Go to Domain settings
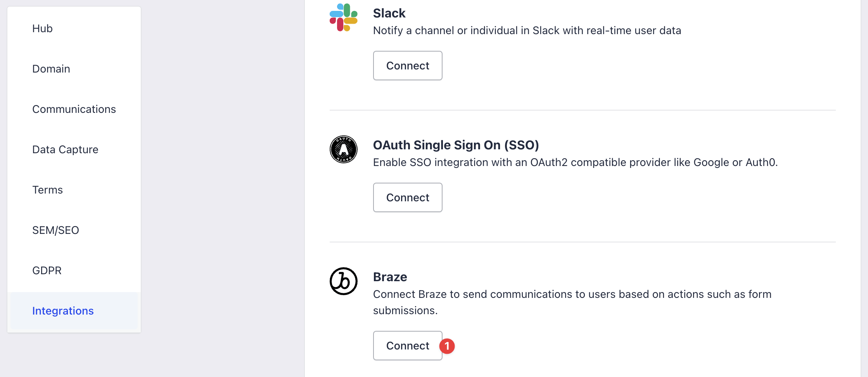Image resolution: width=868 pixels, height=377 pixels. (x=74, y=69)
